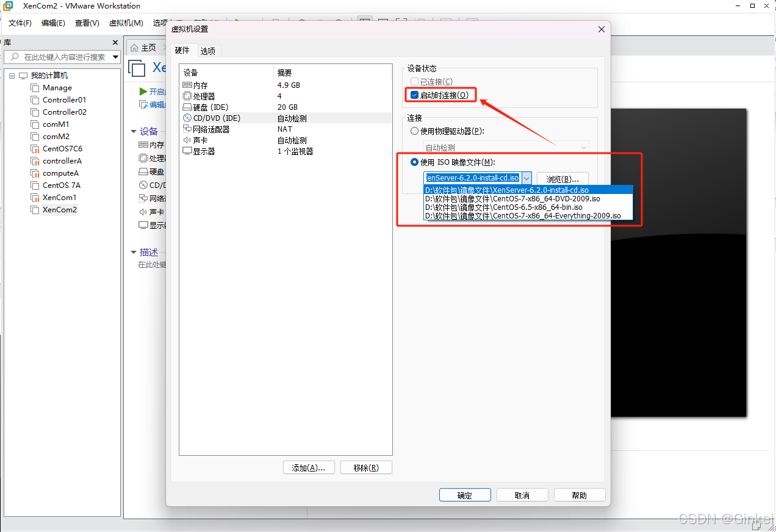Select the Controller01 VM icon in library
The width and height of the screenshot is (776, 532).
pyautogui.click(x=35, y=100)
